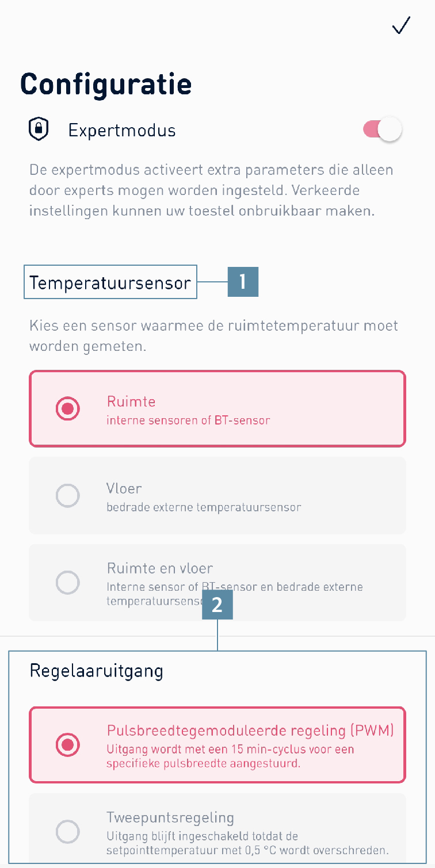Select the Ruimte en vloer radio button
This screenshot has height=868, width=435.
(x=68, y=583)
